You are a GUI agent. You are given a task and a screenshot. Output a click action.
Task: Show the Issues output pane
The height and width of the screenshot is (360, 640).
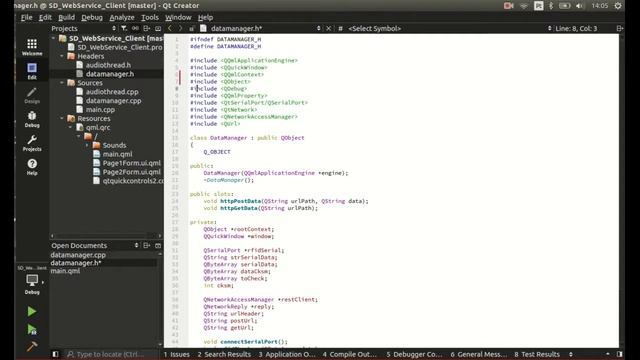coord(177,354)
